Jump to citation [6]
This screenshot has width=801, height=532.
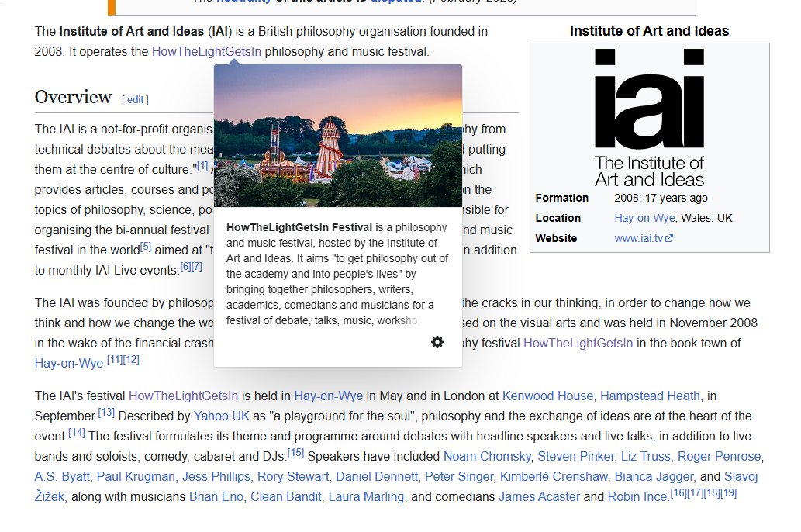(185, 267)
